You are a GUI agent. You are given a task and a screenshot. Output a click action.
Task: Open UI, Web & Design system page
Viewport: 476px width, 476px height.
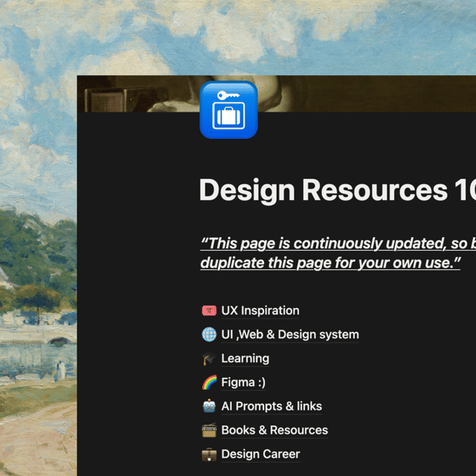pyautogui.click(x=290, y=335)
